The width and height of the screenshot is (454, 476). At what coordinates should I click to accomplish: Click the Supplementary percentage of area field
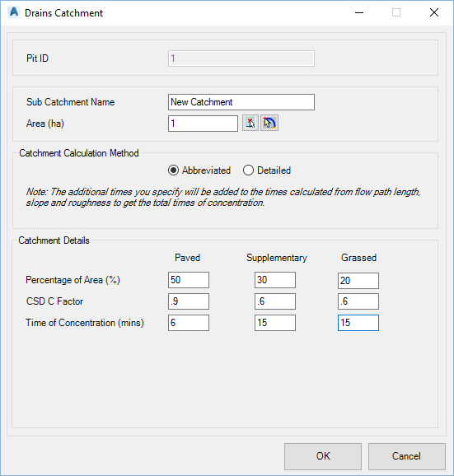(x=275, y=280)
